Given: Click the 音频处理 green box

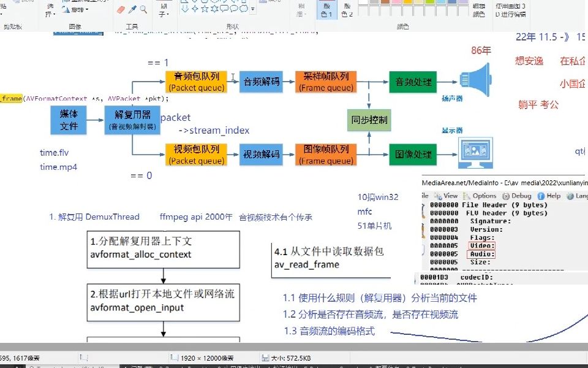Looking at the screenshot, I should tap(413, 82).
